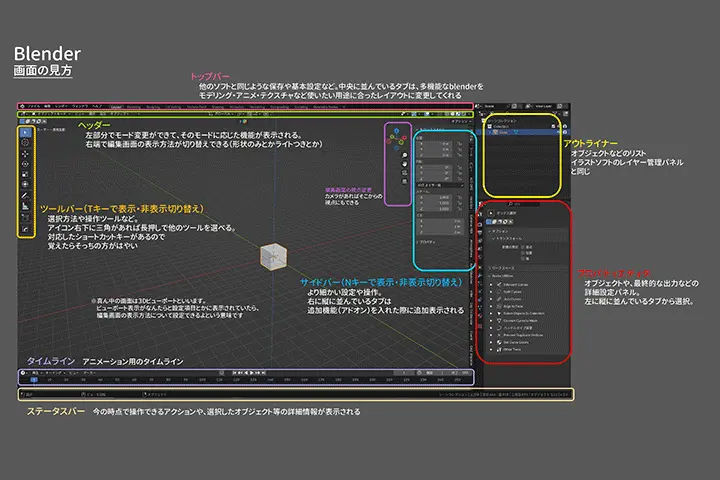Click the scale X value field
This screenshot has width=720, height=480.
pos(434,198)
